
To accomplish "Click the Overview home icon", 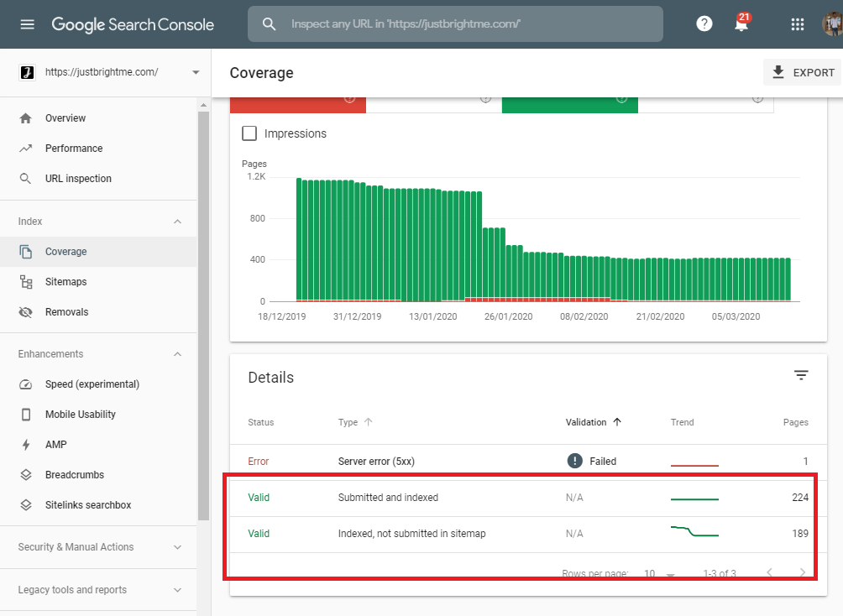I will tap(25, 118).
